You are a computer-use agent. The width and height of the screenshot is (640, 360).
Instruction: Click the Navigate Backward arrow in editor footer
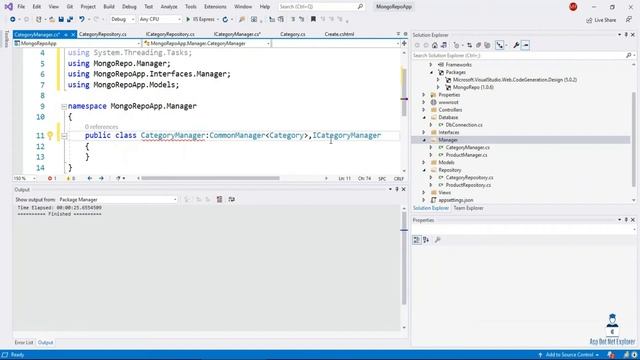90,178
